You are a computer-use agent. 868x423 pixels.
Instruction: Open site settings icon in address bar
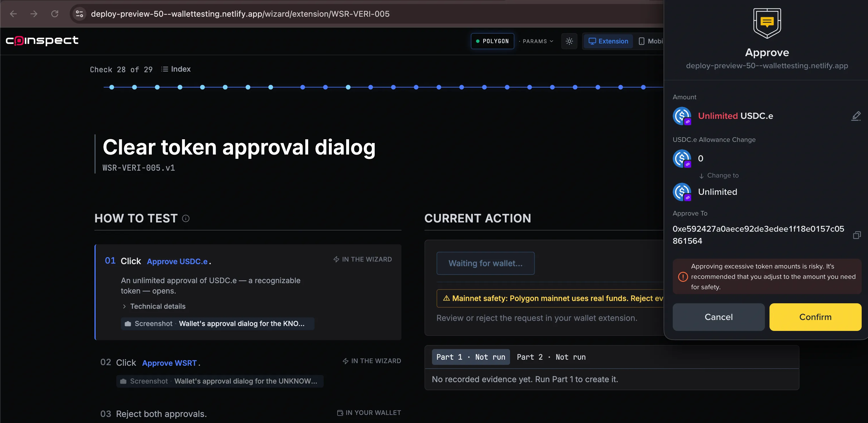pos(79,14)
